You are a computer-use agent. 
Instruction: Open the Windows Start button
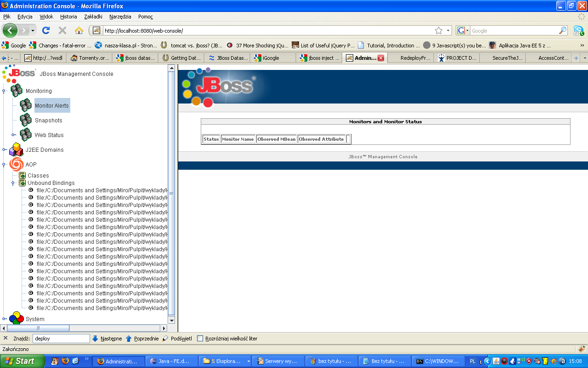coord(22,361)
